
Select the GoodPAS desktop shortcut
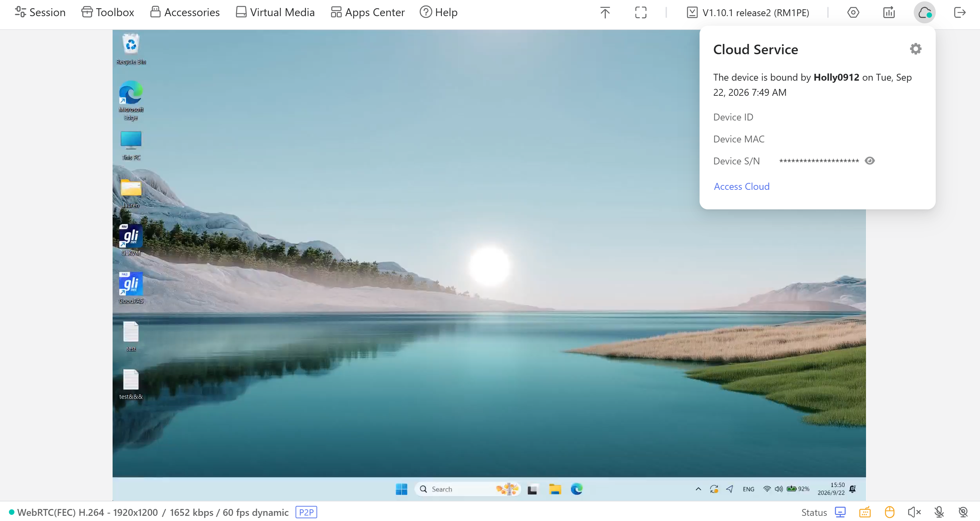pyautogui.click(x=131, y=288)
